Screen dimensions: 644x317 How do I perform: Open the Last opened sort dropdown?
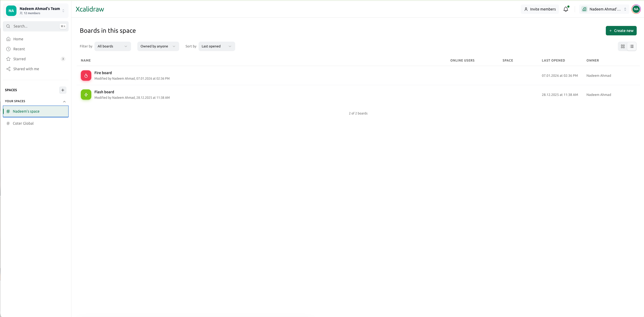click(x=217, y=46)
